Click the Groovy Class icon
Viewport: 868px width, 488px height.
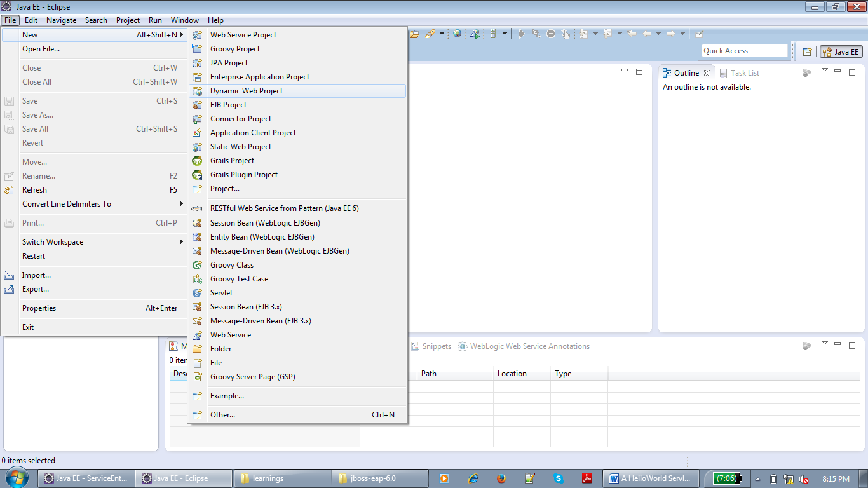[x=198, y=265]
